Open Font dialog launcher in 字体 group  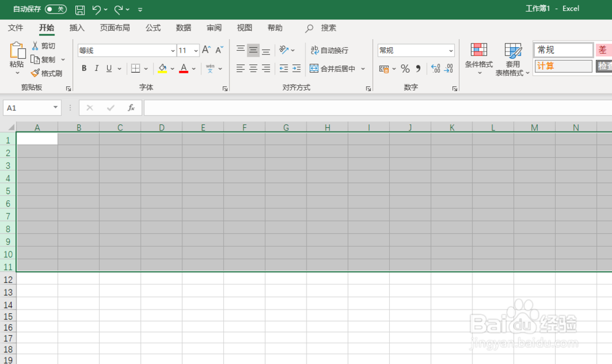coord(225,89)
